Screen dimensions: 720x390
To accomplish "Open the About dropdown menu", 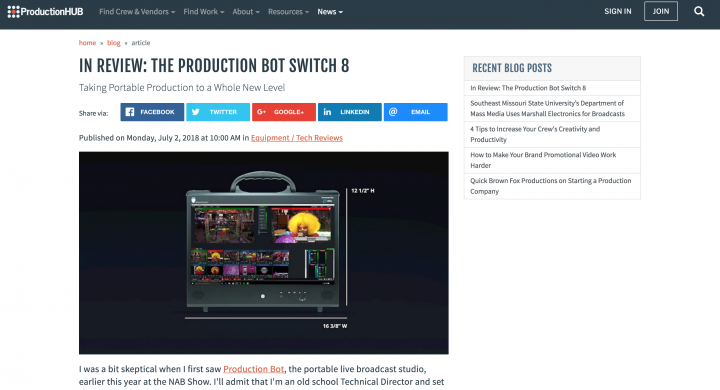I will tap(246, 12).
